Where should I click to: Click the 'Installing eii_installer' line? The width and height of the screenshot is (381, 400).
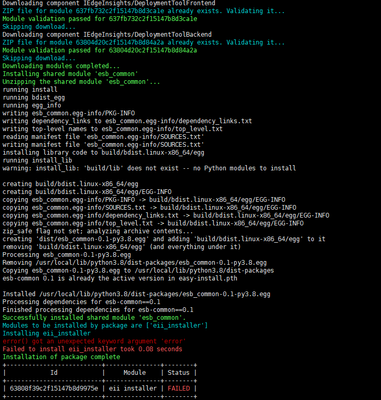click(46, 333)
